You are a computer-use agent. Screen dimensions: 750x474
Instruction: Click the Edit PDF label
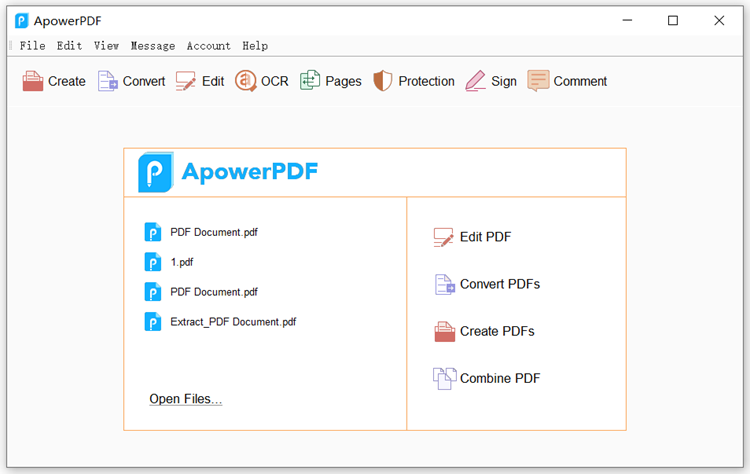[x=485, y=237]
